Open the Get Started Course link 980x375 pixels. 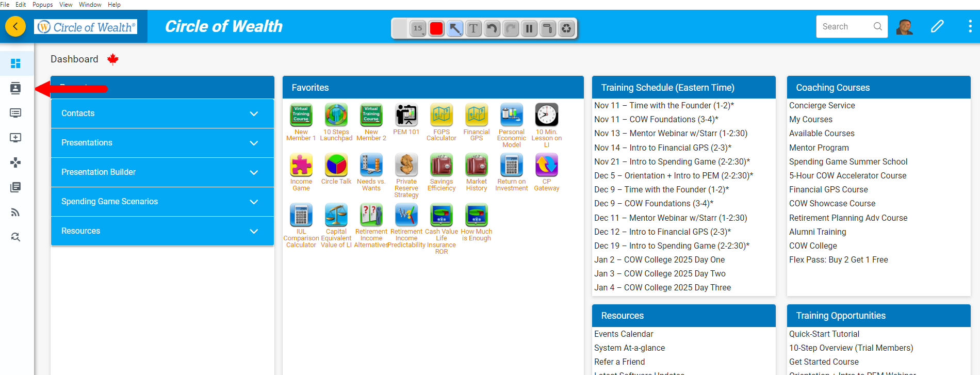point(824,362)
